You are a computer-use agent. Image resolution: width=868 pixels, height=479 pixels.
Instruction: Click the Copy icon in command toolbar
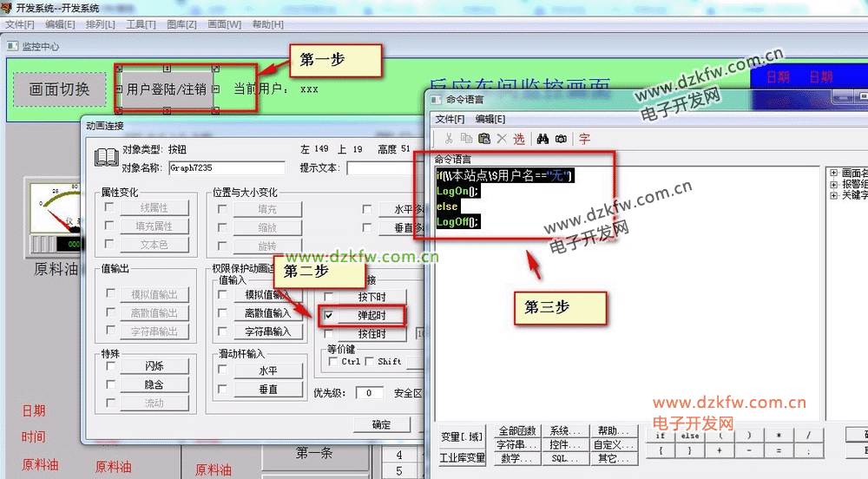(x=466, y=139)
